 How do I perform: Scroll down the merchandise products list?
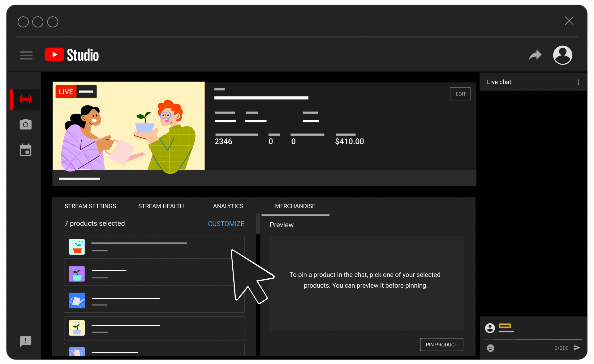(259, 297)
